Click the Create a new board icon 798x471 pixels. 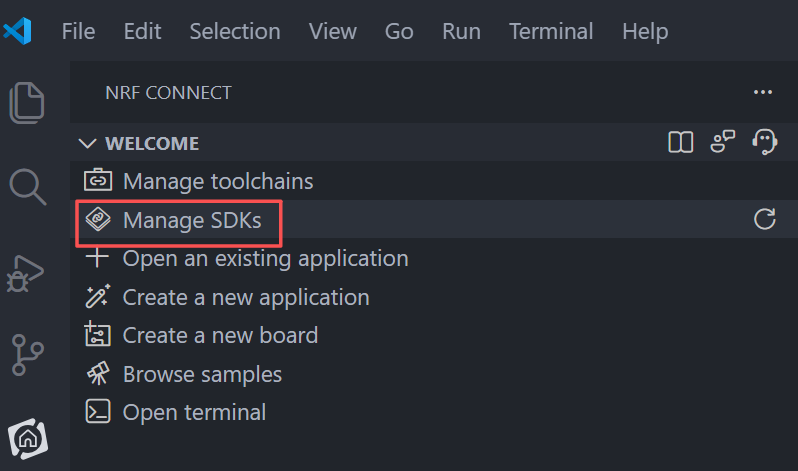97,334
